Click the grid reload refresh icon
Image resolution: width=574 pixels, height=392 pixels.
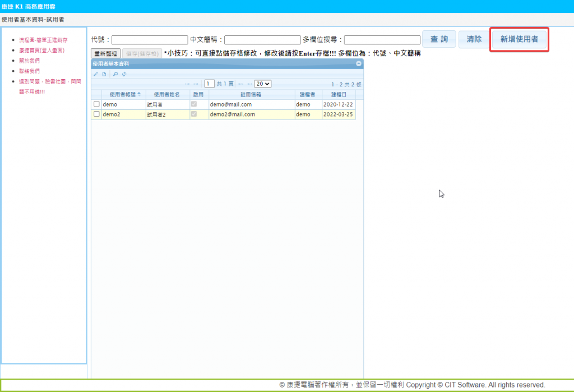[x=124, y=74]
